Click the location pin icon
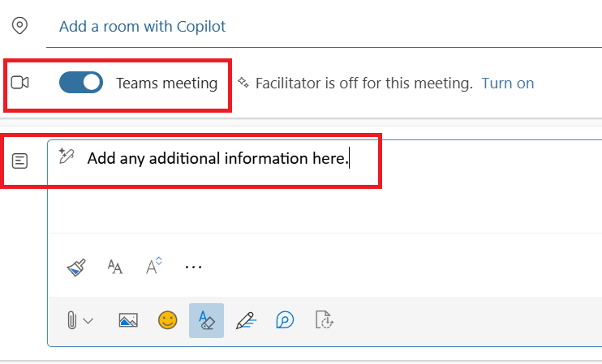602x364 pixels. point(19,26)
